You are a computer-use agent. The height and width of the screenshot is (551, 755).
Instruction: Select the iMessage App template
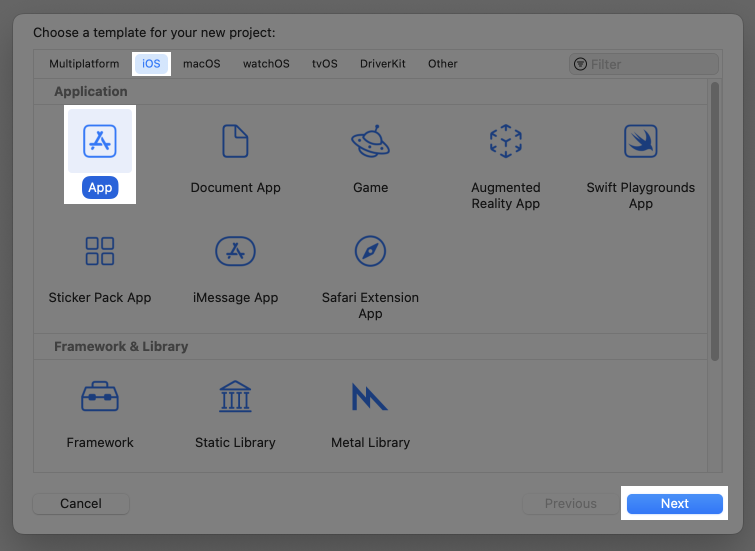tap(235, 252)
